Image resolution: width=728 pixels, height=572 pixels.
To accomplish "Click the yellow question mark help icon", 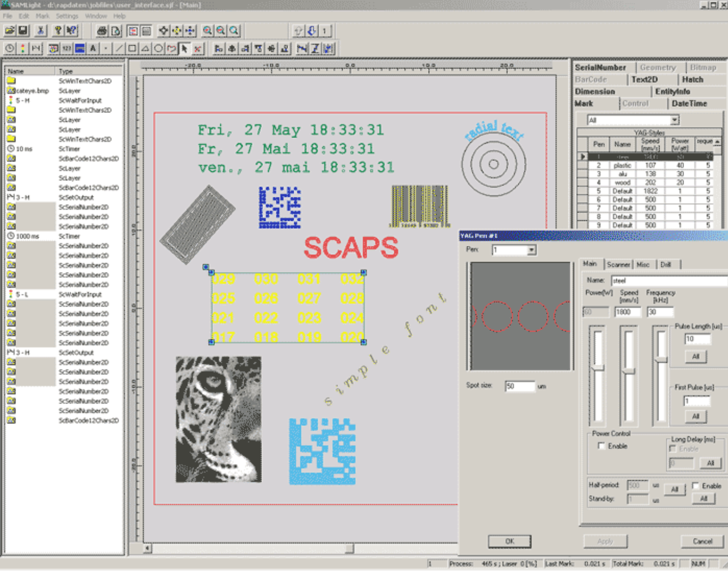I will [x=58, y=31].
